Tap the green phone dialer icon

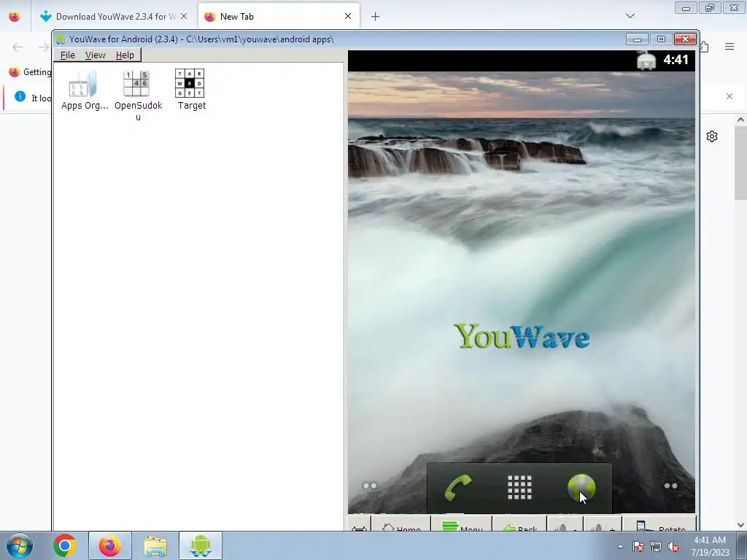coord(458,488)
